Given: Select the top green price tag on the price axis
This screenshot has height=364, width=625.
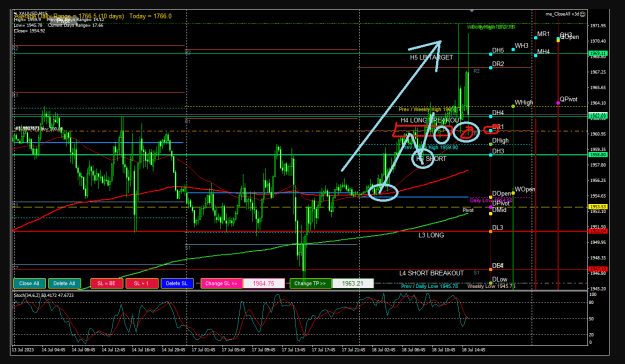Looking at the screenshot, I should click(598, 53).
